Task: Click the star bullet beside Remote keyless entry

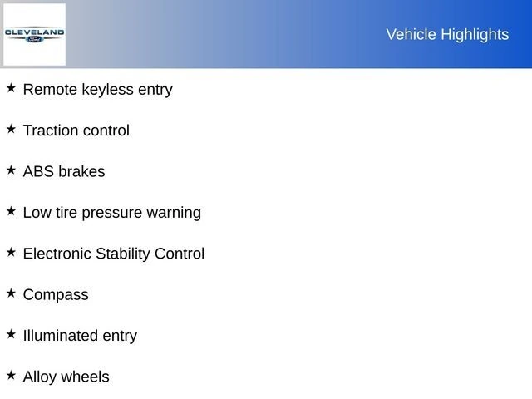Action: pos(11,87)
